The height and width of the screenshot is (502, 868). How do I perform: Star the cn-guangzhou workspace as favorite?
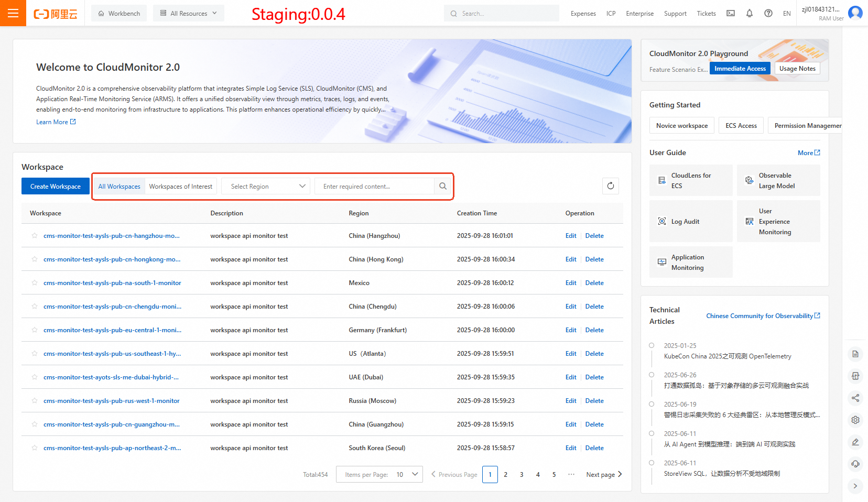tap(35, 424)
